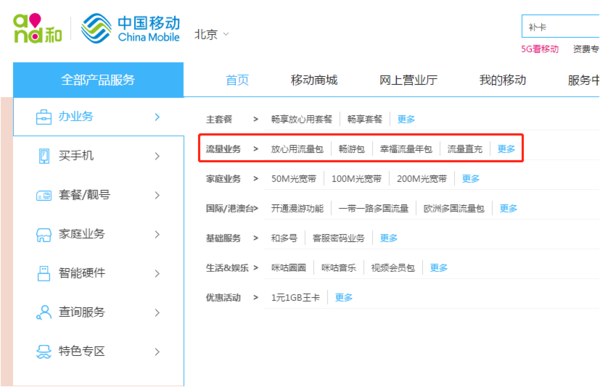Switch to the 首页 tab
The height and width of the screenshot is (387, 600).
click(x=237, y=80)
